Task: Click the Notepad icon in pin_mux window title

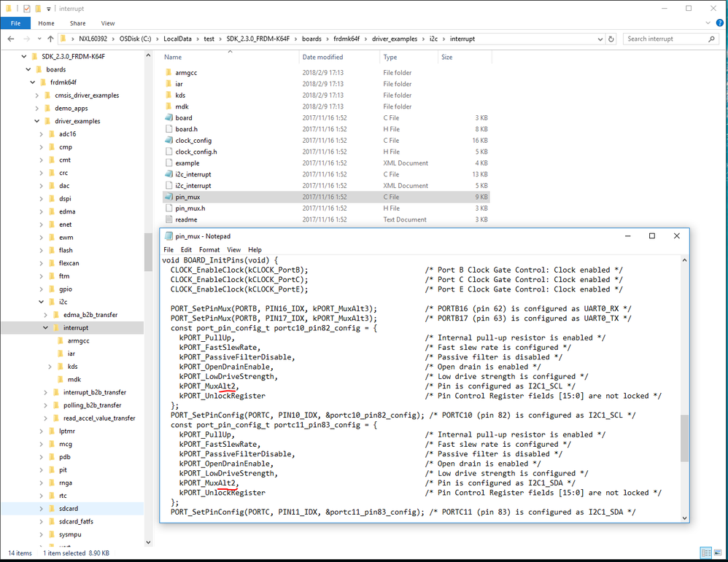Action: (x=169, y=236)
